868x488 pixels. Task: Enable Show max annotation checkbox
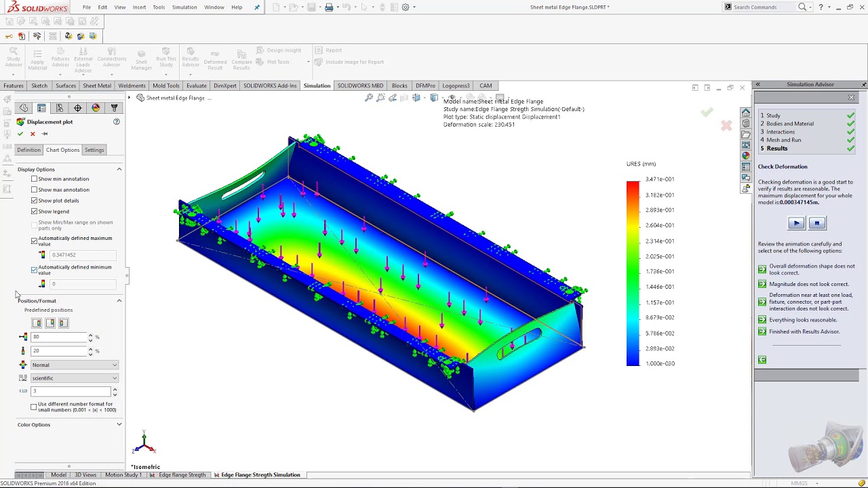[35, 190]
